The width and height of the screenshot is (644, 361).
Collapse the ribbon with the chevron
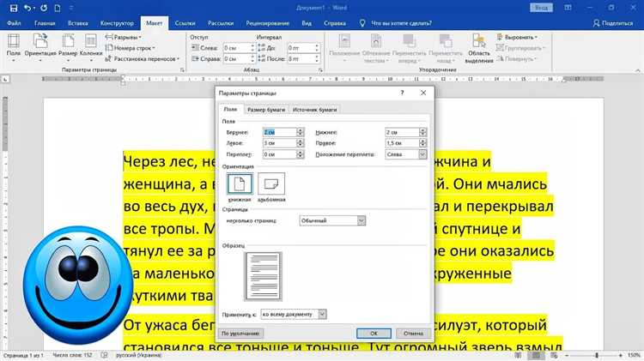(637, 70)
